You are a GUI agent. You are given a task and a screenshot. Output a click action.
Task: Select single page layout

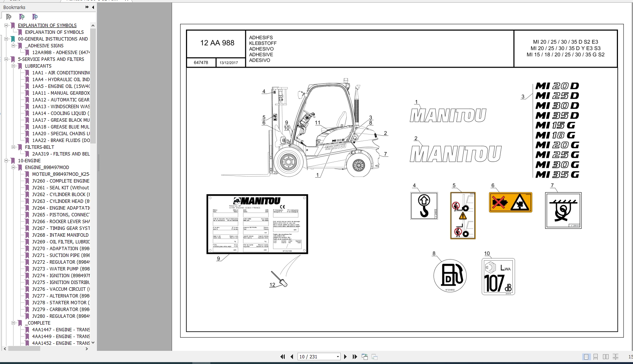586,357
